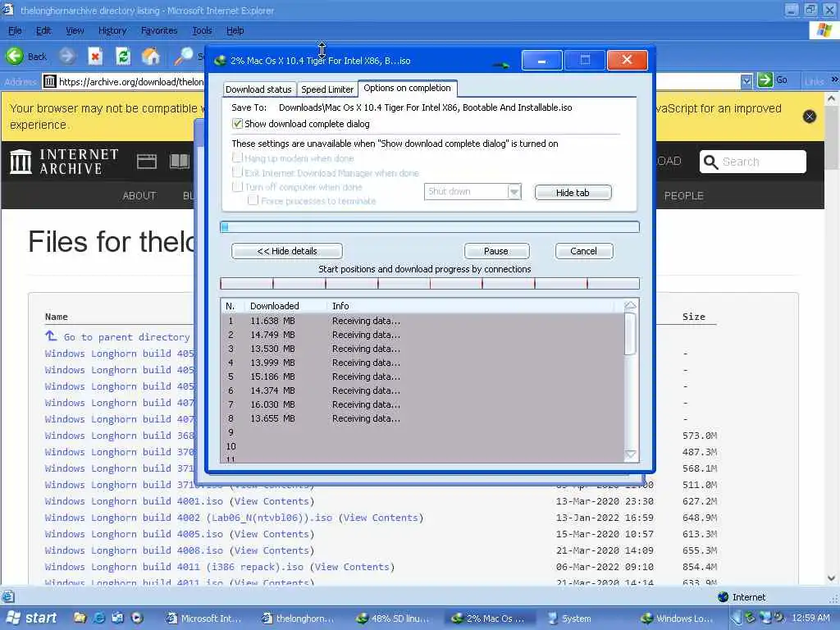The height and width of the screenshot is (630, 840).
Task: Click the connections list scroll down arrow
Action: coord(631,454)
